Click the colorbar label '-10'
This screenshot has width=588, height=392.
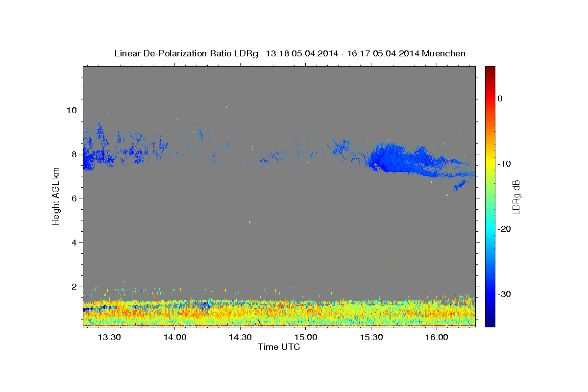(504, 164)
